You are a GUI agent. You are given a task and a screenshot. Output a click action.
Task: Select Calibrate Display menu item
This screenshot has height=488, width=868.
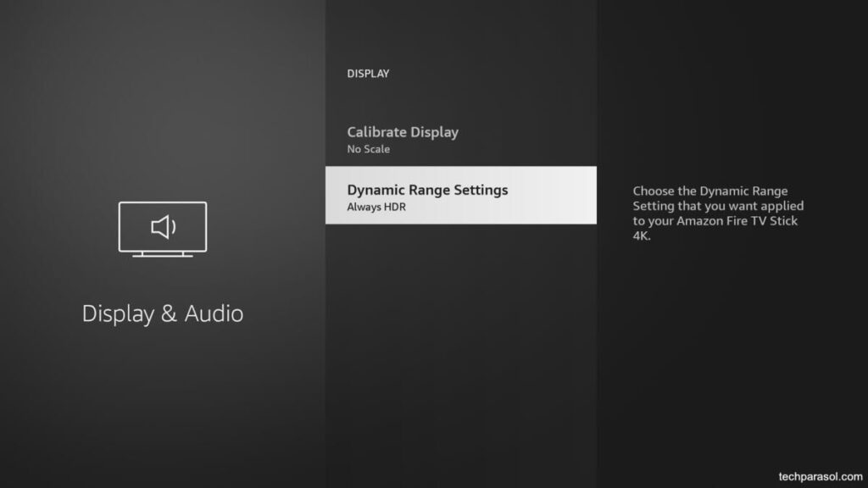460,140
